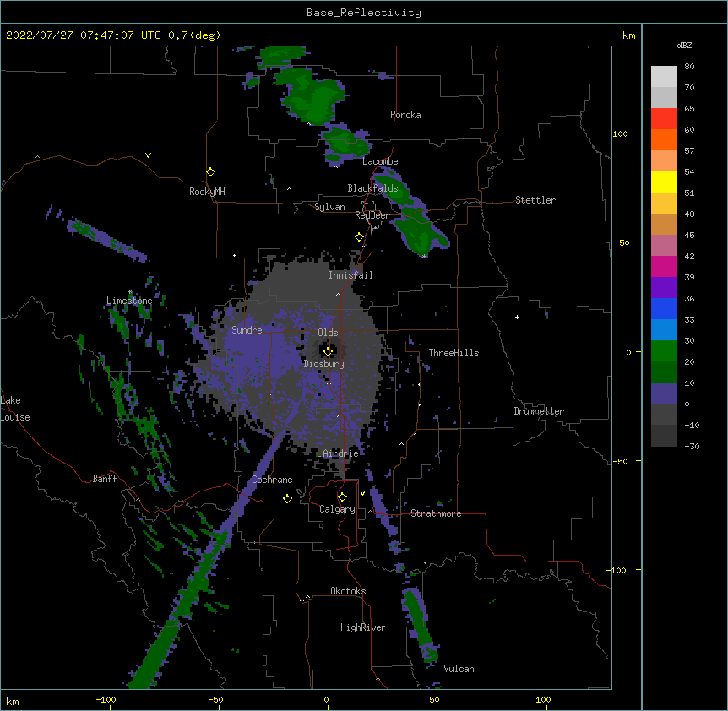Click the yellow diamond marker near RockyMH
The image size is (728, 711).
(211, 171)
